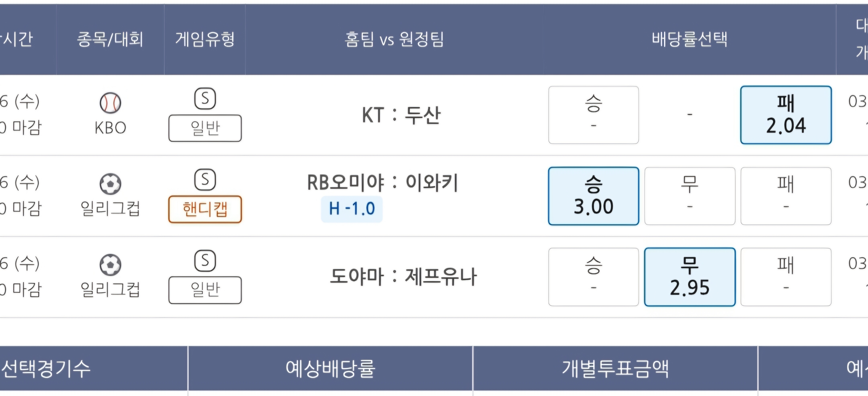
Task: Click the 게임유형 column header
Action: (205, 39)
